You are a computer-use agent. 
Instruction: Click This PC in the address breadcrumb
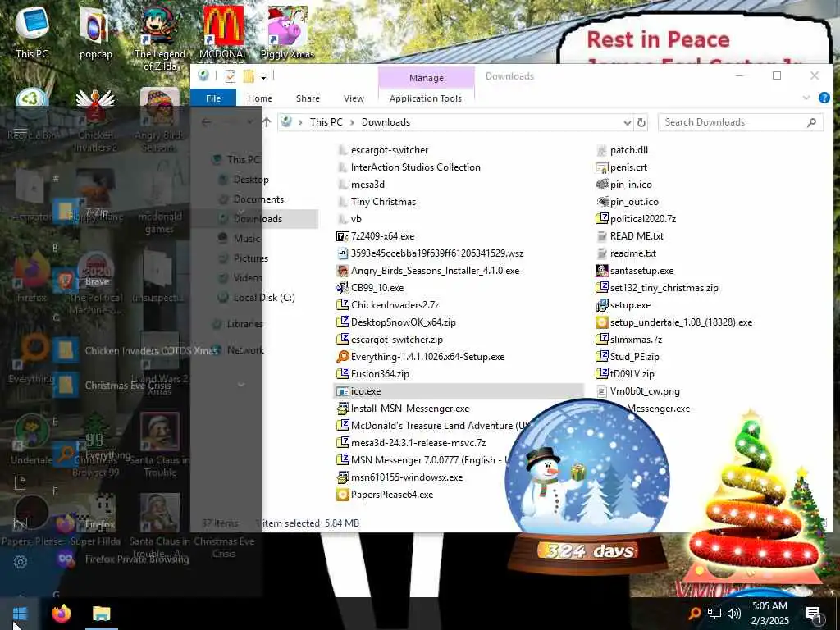point(326,122)
